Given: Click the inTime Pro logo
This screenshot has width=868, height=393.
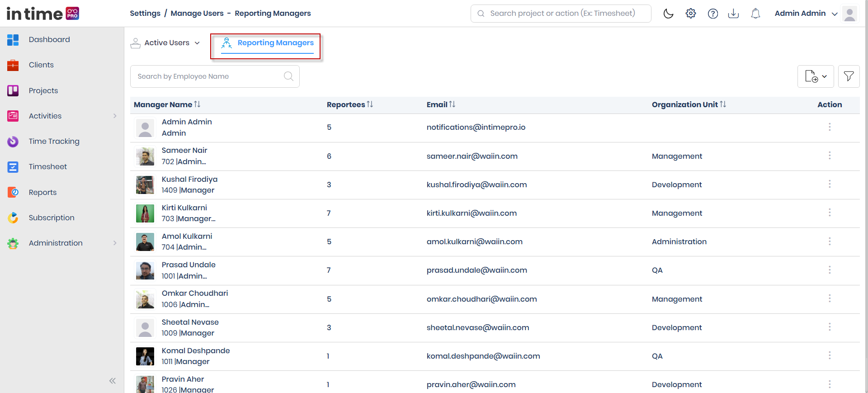Looking at the screenshot, I should coord(43,14).
